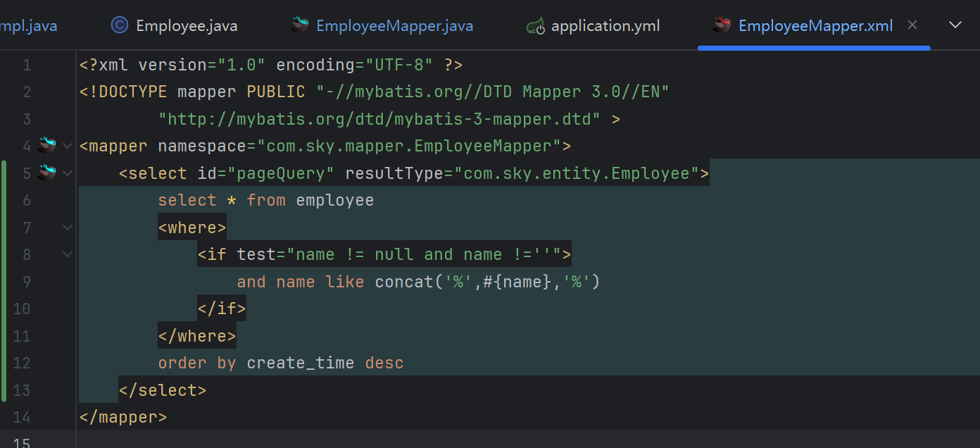980x448 pixels.
Task: Place the cursor on the create_time text
Action: 300,363
